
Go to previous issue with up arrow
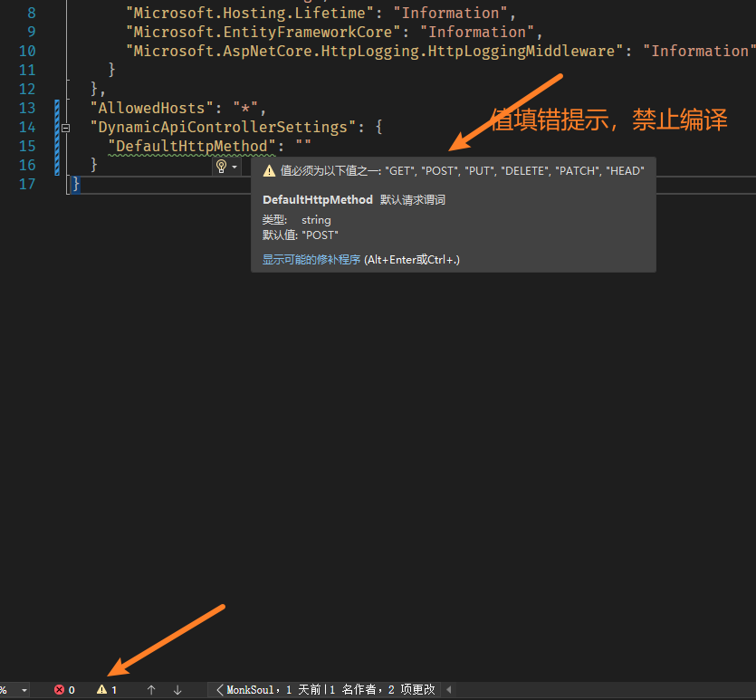pos(151,690)
